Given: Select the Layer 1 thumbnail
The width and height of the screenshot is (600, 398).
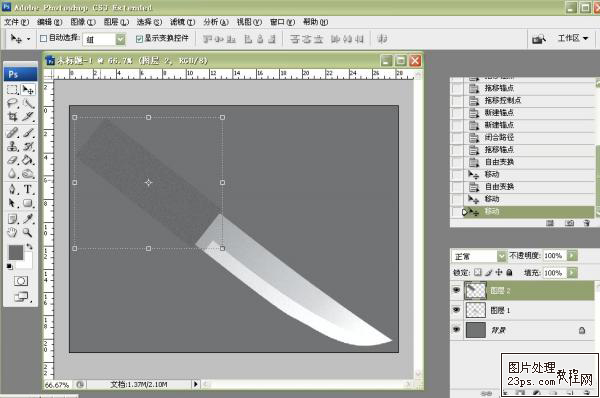Looking at the screenshot, I should click(476, 310).
